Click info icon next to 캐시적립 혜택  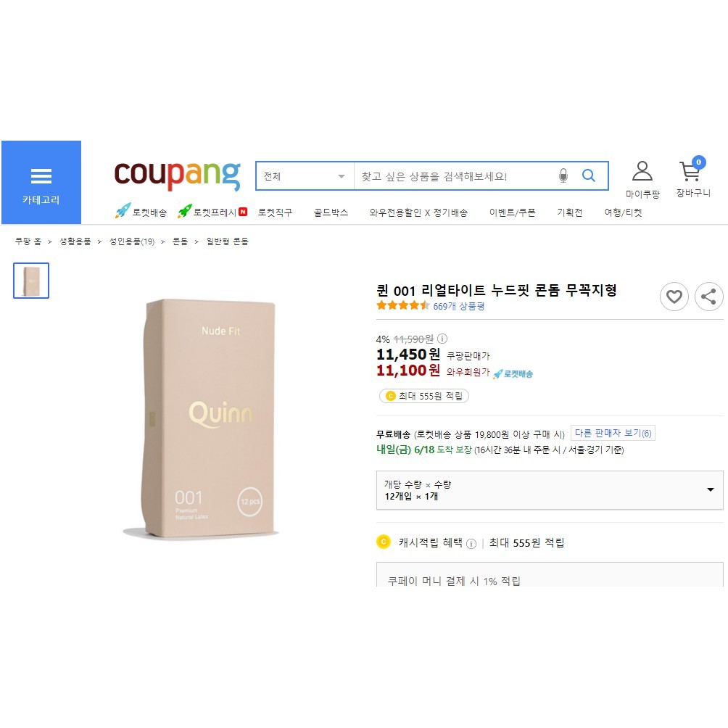pos(471,544)
